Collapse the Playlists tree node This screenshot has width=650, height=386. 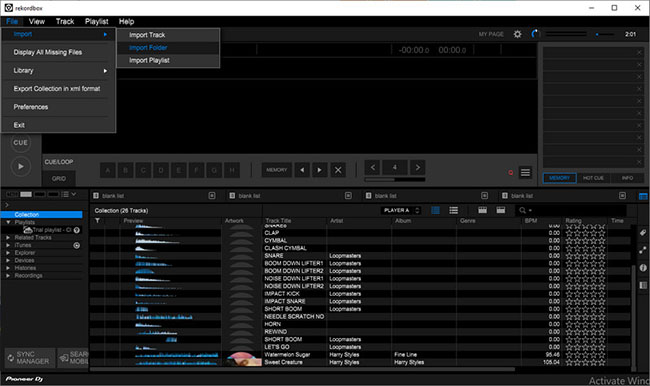click(8, 223)
